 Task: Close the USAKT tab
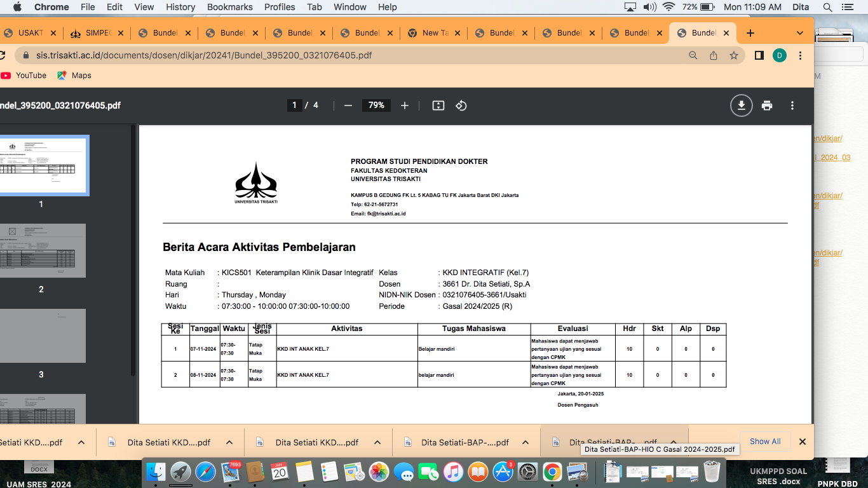coord(53,33)
